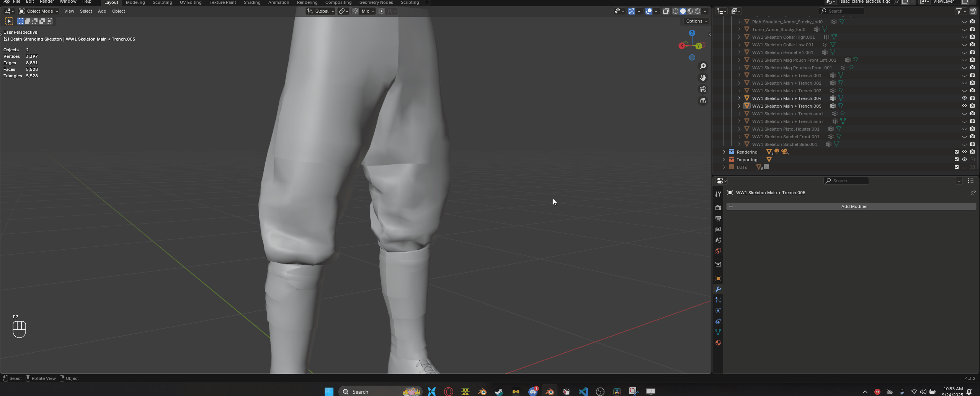This screenshot has height=396, width=980.
Task: Click the Options button in viewport header
Action: coord(696,21)
